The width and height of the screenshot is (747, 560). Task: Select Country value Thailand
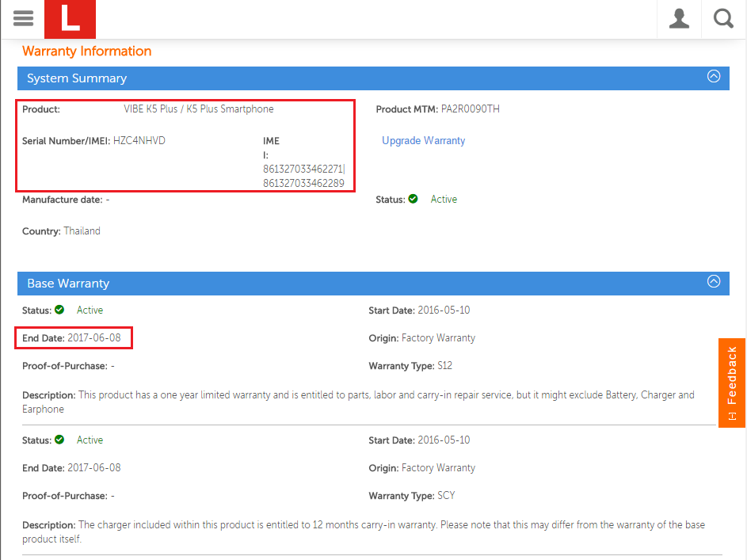[x=82, y=231]
